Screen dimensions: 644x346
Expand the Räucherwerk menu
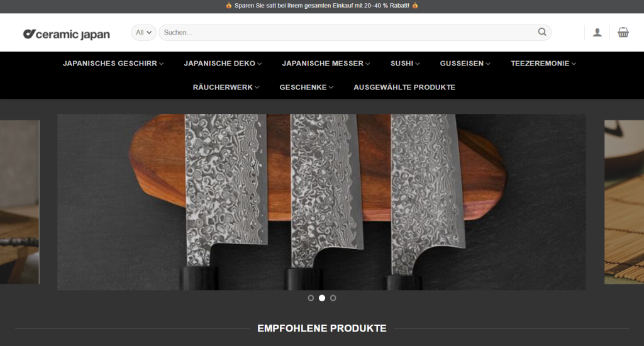(x=226, y=87)
